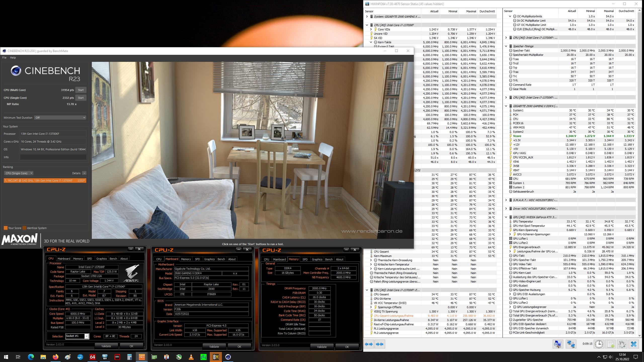644x362 pixels.
Task: Collapse Speicher-Timings section
Action: click(x=506, y=46)
